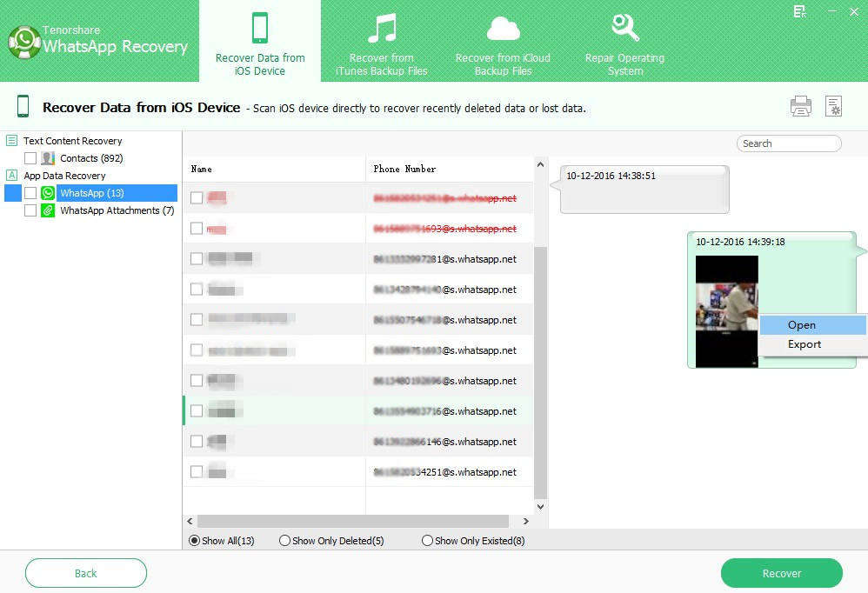
Task: Click the horizontal scrollbar thumb below the list
Action: pyautogui.click(x=352, y=521)
